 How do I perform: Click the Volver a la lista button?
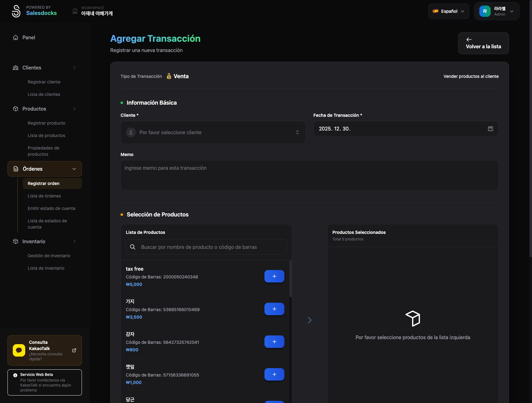tap(483, 43)
